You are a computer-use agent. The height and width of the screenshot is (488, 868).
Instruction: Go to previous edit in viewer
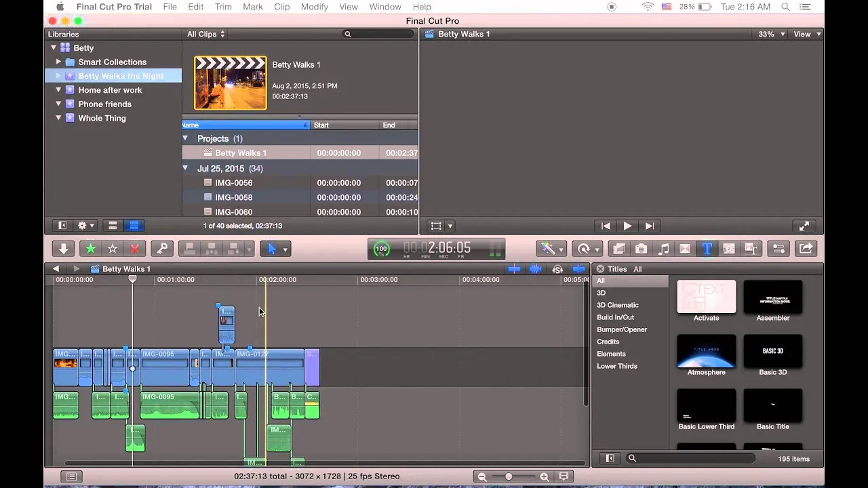coord(606,226)
